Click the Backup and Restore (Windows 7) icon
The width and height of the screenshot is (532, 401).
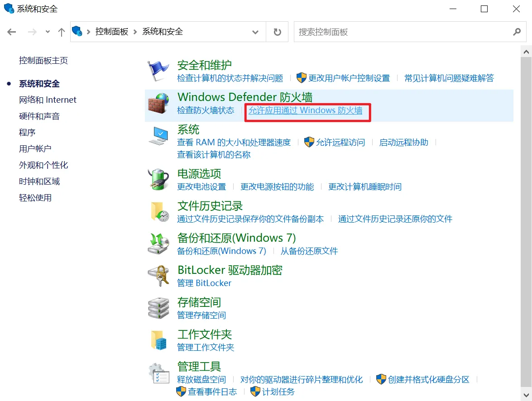click(158, 243)
